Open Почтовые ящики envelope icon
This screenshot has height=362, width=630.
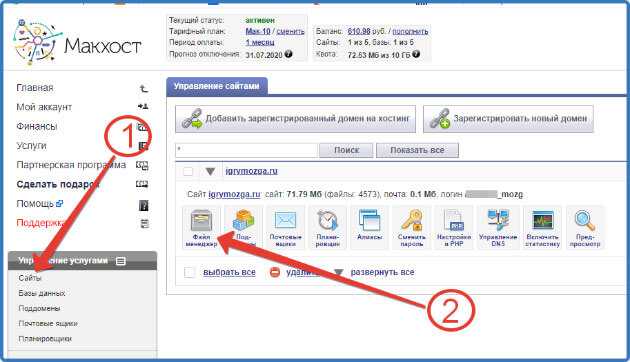[x=285, y=227]
